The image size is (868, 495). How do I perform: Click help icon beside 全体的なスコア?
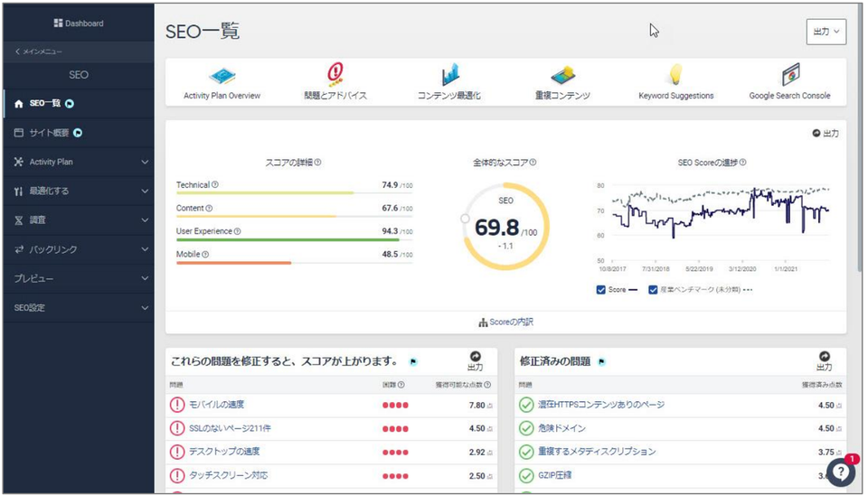click(533, 163)
